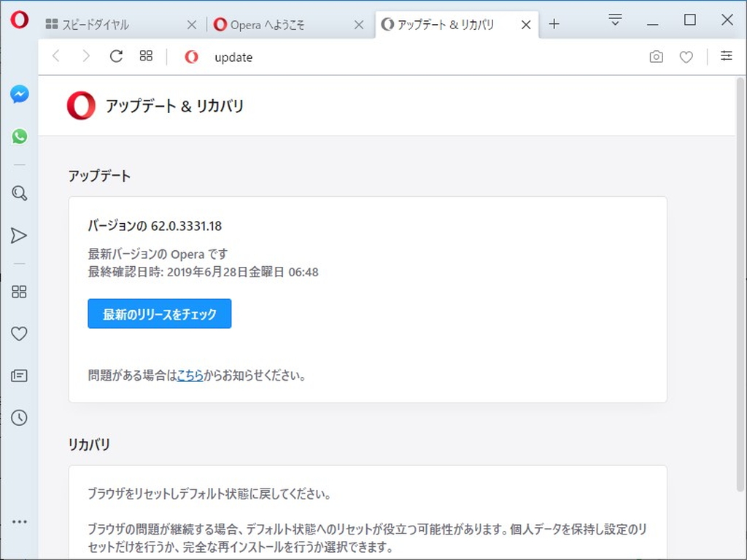
Task: Open sidebar setup via the ellipsis icon
Action: point(20,521)
